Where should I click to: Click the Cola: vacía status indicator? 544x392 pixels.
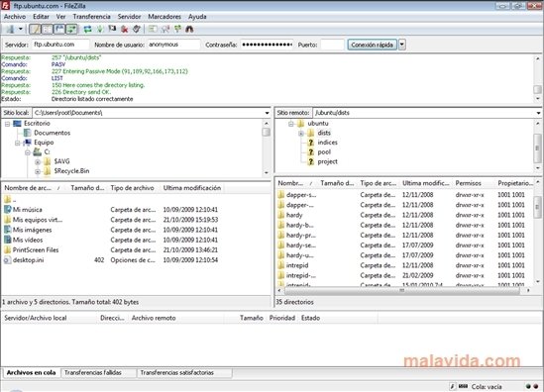pyautogui.click(x=487, y=386)
